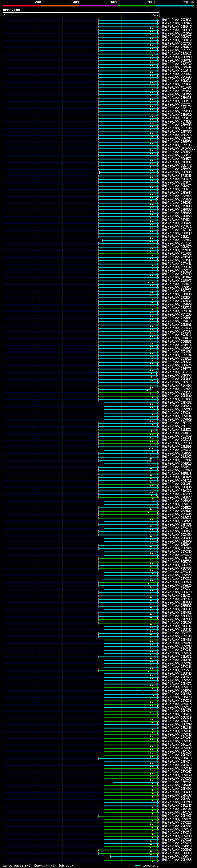Select the UniRef100_Q42730 label

(177, 64)
